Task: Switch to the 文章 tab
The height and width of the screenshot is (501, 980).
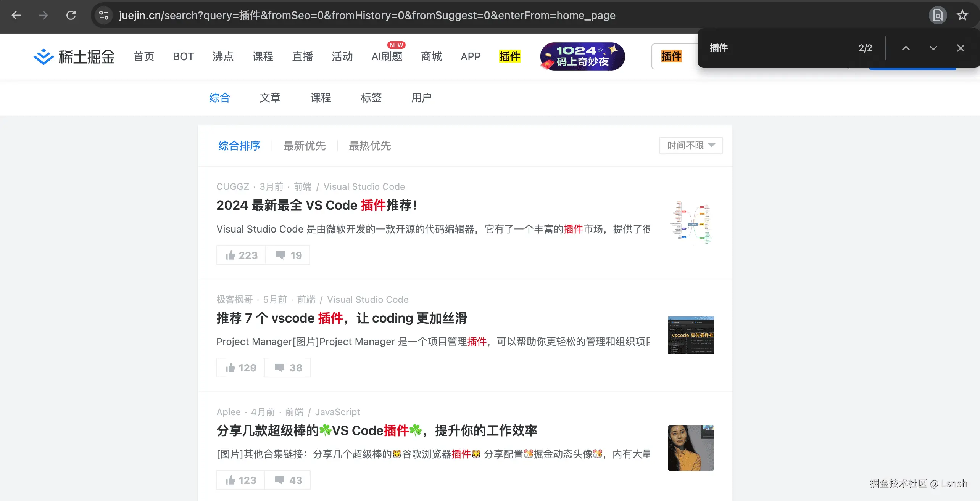Action: (x=270, y=98)
